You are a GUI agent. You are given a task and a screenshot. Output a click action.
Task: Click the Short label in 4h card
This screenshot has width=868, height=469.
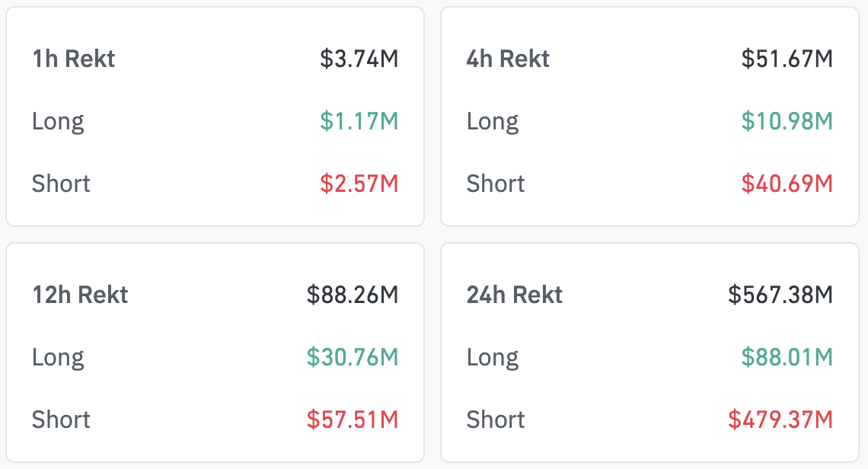point(496,183)
